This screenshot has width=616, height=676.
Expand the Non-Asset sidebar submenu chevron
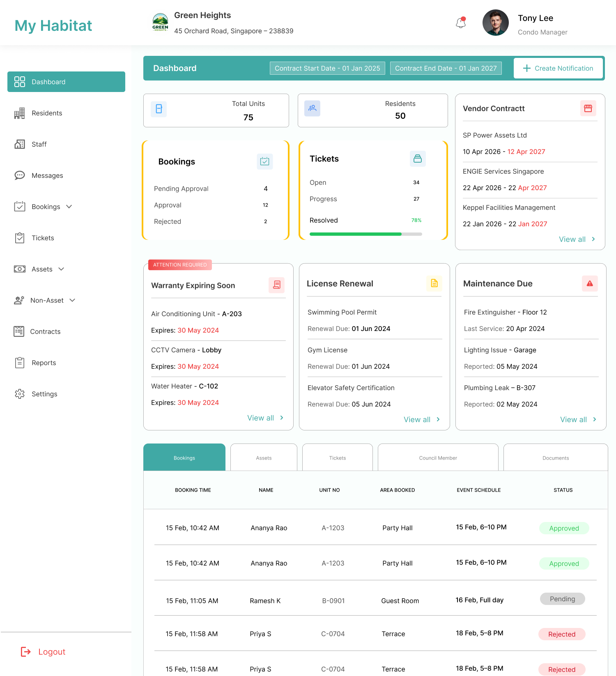click(x=72, y=300)
